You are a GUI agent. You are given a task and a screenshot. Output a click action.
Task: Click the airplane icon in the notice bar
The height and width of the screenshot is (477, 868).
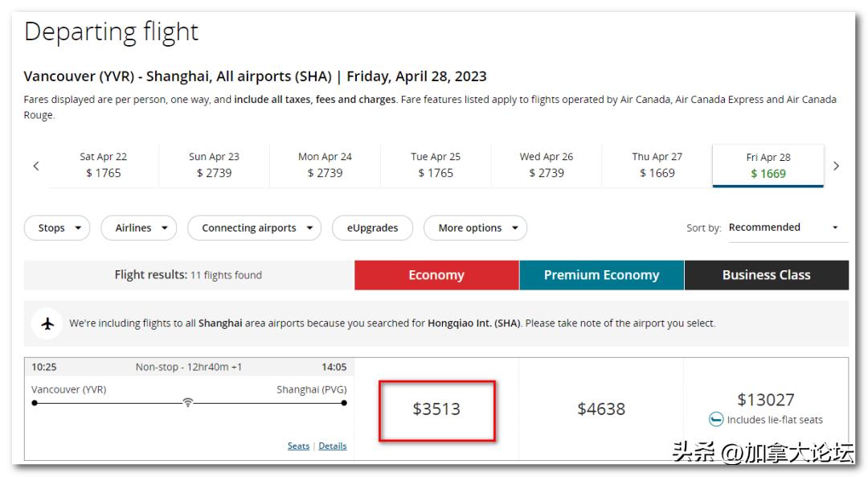(x=47, y=323)
